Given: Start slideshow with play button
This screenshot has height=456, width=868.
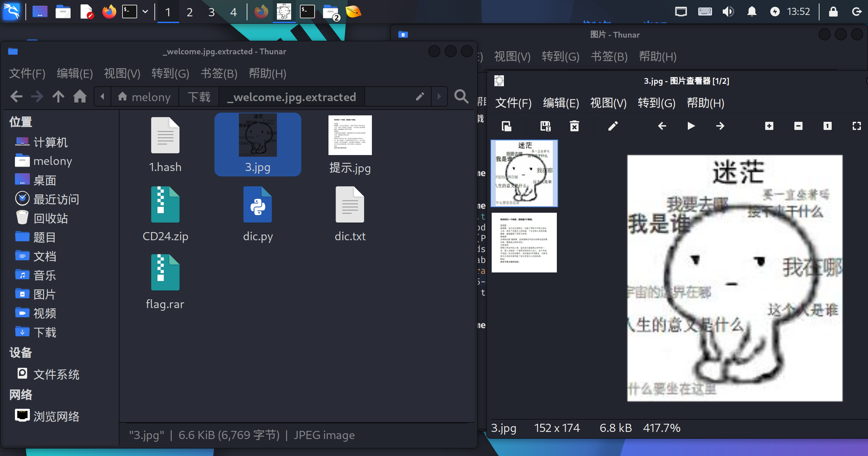Looking at the screenshot, I should click(691, 126).
